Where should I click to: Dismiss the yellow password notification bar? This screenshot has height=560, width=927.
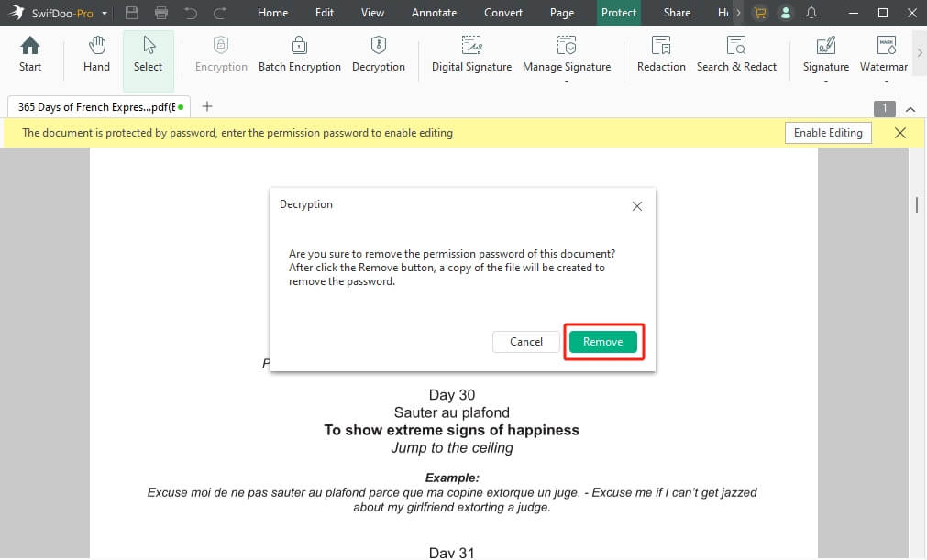(x=899, y=133)
